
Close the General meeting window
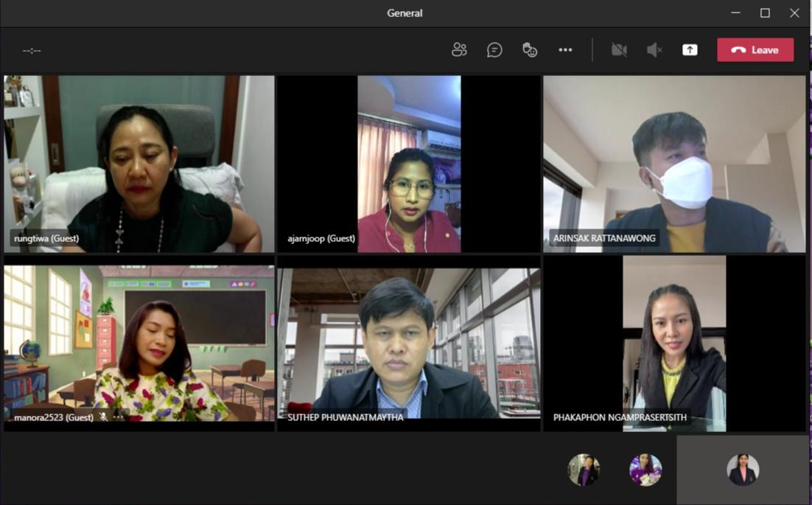(794, 13)
